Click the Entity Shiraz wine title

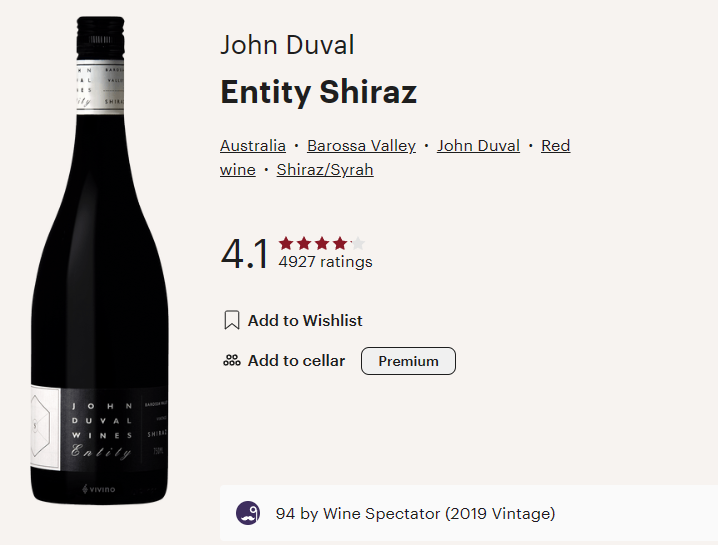click(318, 92)
